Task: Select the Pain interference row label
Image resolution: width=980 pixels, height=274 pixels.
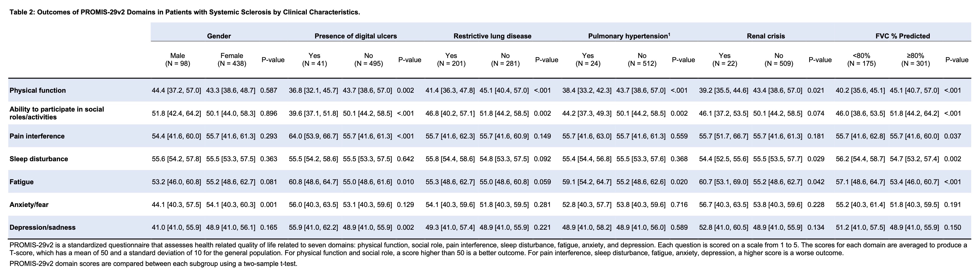Action: (37, 136)
